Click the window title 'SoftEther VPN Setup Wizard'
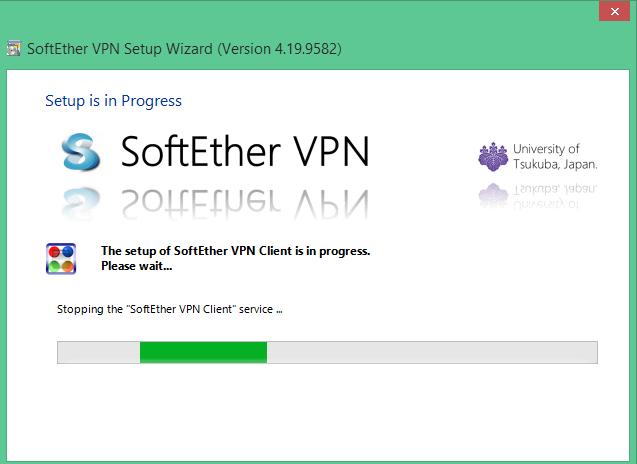 click(x=120, y=49)
